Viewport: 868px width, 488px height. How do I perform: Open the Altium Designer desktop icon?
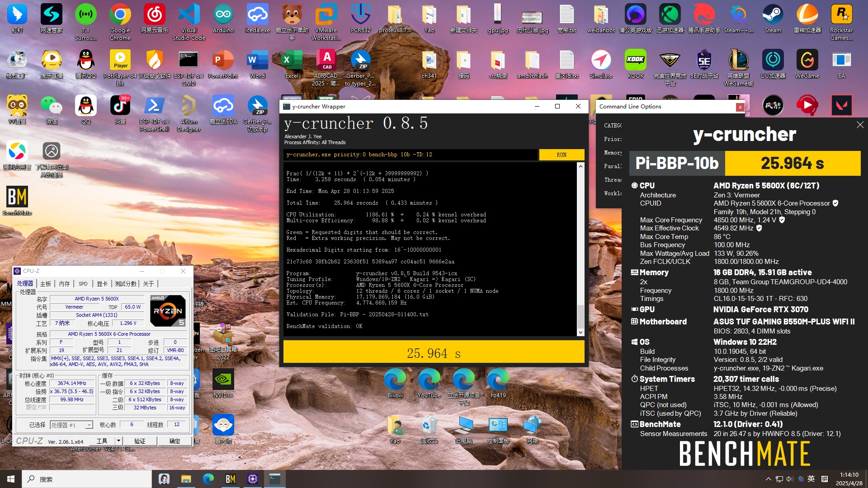point(189,113)
